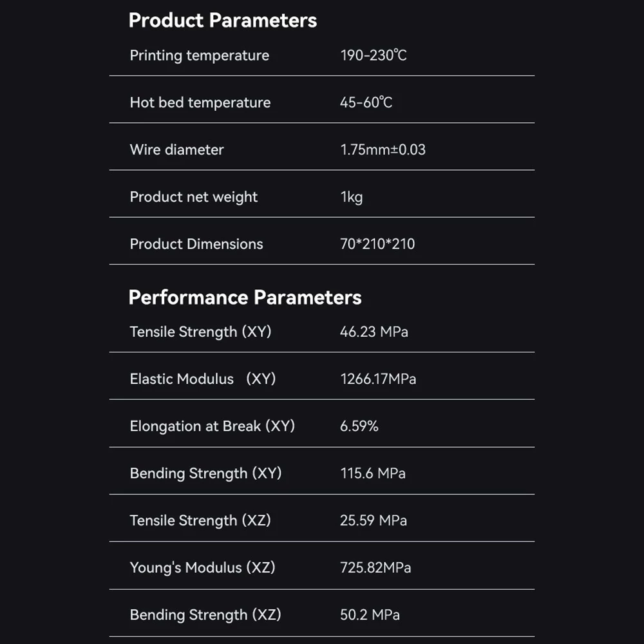Screen dimensions: 644x644
Task: Select the Printing temperature label
Action: [200, 55]
